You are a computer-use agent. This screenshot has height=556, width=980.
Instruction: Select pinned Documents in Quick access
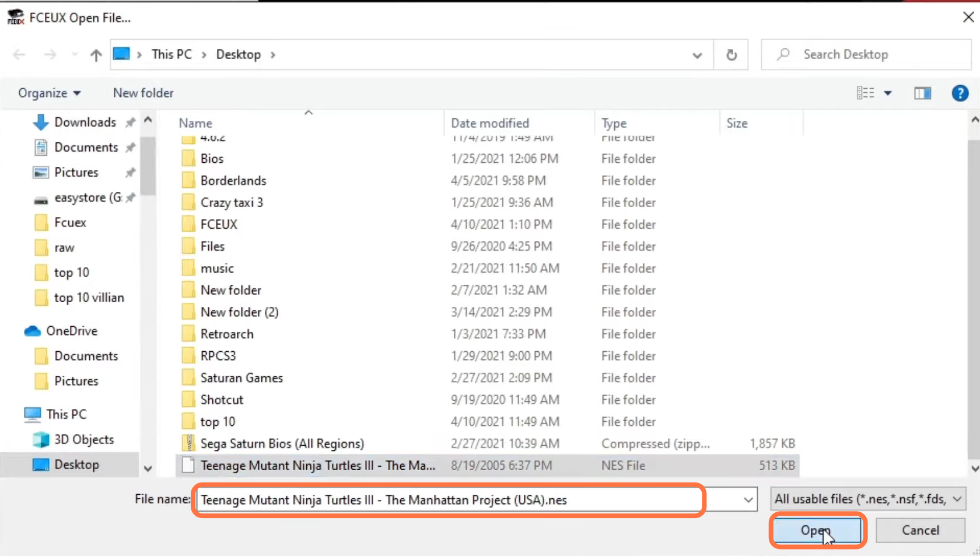click(x=85, y=147)
